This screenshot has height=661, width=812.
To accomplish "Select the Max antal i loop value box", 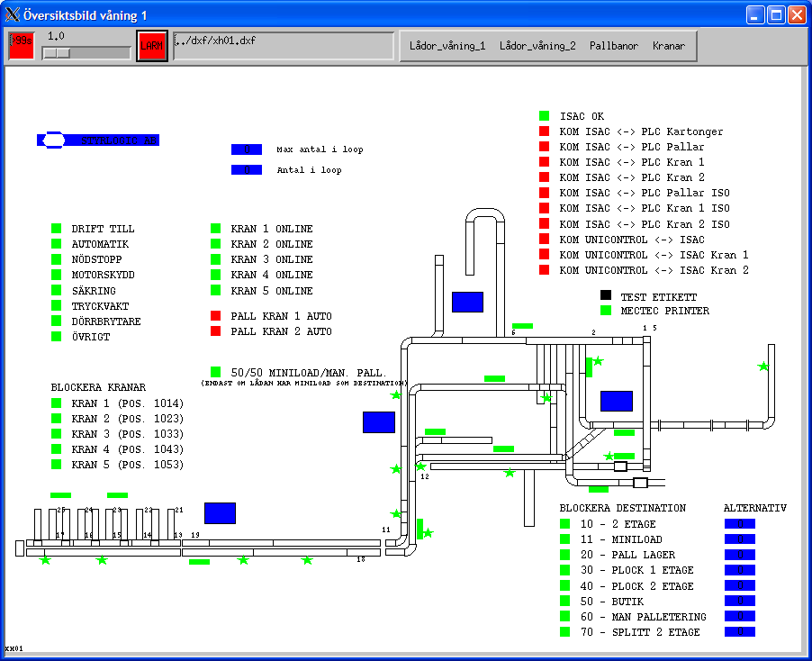I will click(247, 149).
